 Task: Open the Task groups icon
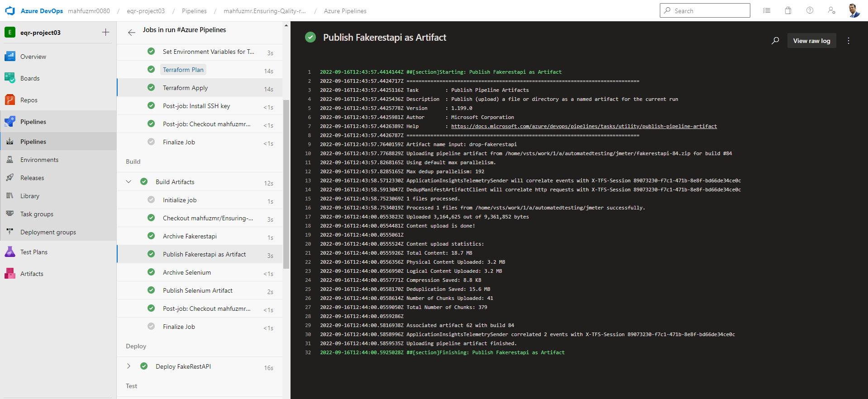10,214
